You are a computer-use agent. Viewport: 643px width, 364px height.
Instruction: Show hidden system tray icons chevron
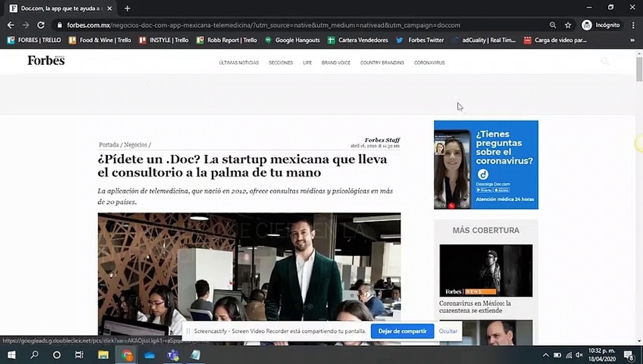coord(546,355)
